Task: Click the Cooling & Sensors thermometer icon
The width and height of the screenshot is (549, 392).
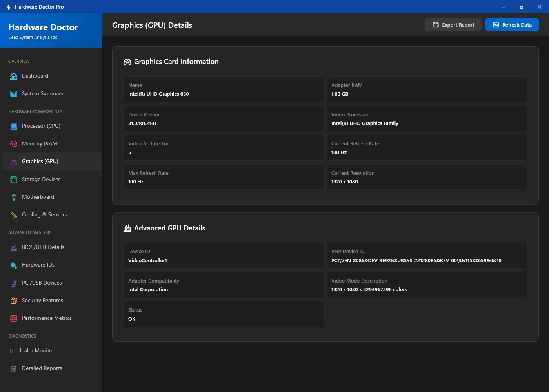Action: point(14,215)
